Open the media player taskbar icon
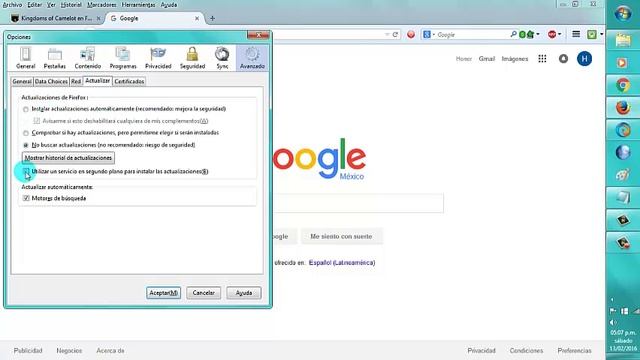The height and width of the screenshot is (360, 640). pos(623,63)
